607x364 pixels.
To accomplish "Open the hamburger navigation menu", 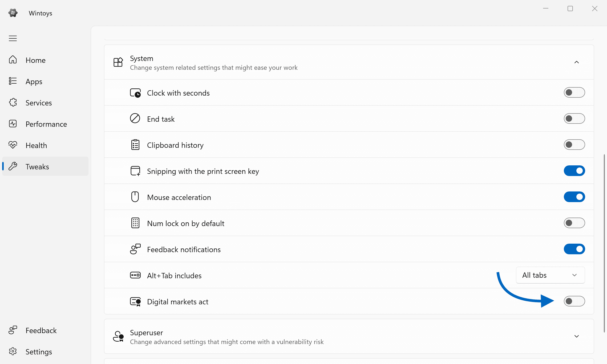I will click(x=13, y=38).
